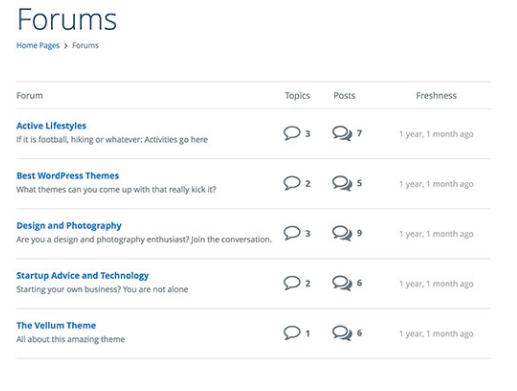Open the Startup Advice and Technology forum
Viewport: 517px width, 391px height.
pyautogui.click(x=83, y=276)
